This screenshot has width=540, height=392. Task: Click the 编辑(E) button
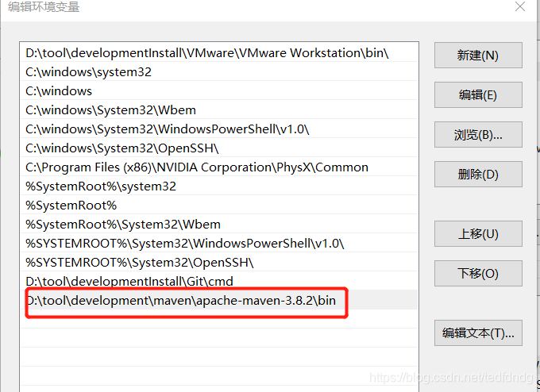478,94
